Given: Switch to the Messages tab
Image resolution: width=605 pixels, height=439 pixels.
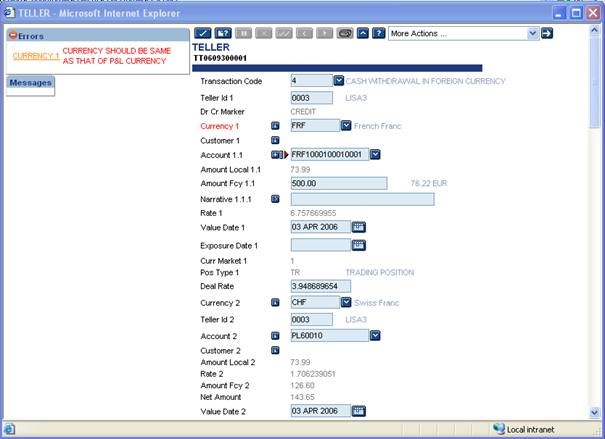Looking at the screenshot, I should pyautogui.click(x=30, y=82).
